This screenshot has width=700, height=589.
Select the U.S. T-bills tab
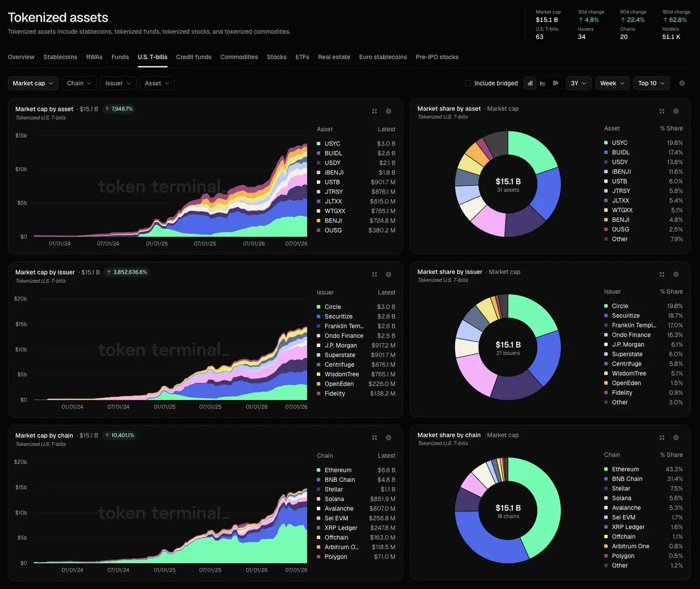coord(152,57)
